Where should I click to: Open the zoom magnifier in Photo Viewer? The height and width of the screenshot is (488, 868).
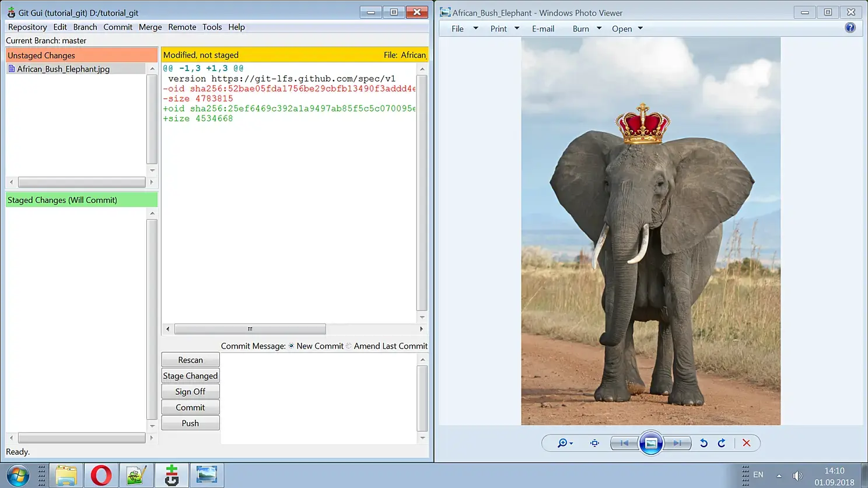coord(565,443)
